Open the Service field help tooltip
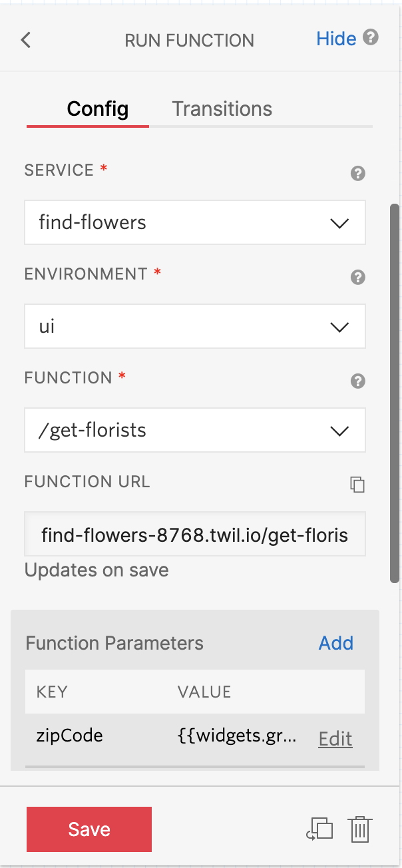The image size is (402, 868). click(358, 174)
